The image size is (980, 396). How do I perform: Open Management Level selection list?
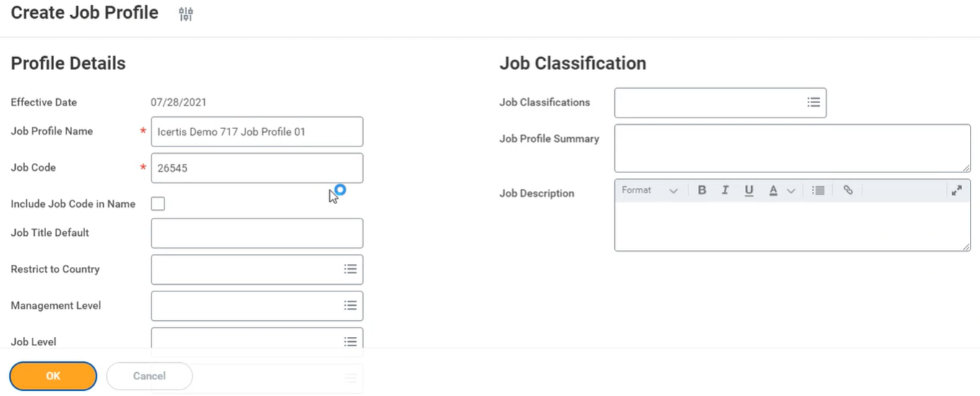point(350,306)
